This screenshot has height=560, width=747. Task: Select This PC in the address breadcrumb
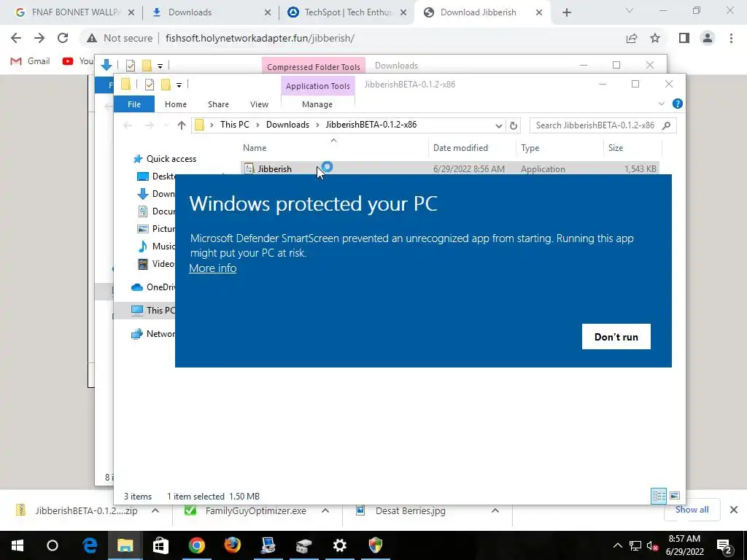tap(234, 125)
